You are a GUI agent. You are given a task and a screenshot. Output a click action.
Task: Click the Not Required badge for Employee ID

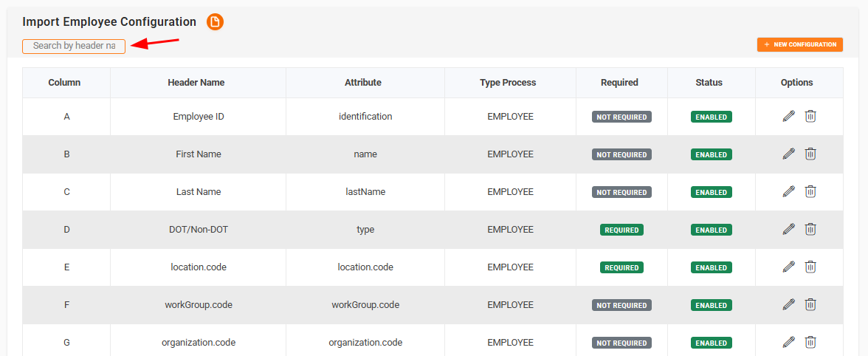(x=621, y=117)
